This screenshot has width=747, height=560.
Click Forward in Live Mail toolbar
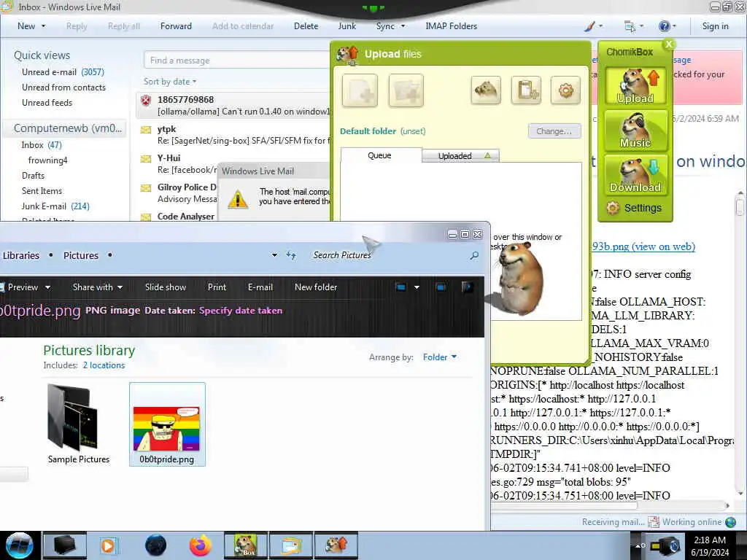(176, 26)
